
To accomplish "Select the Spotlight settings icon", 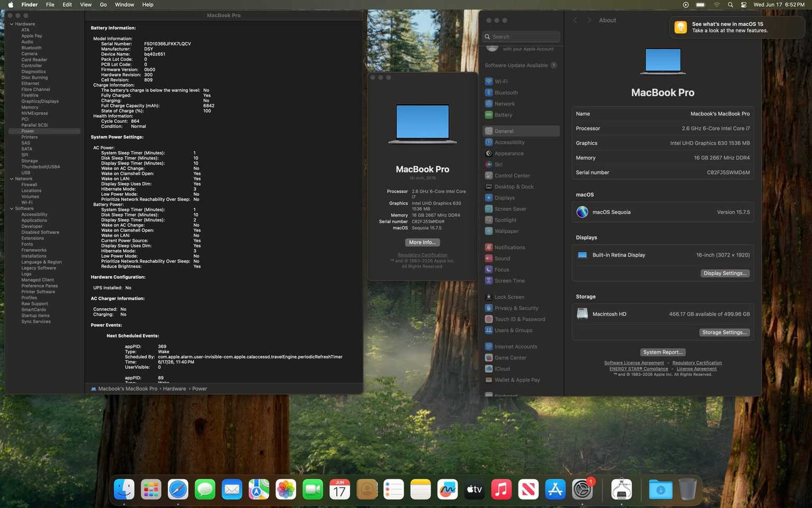I will point(488,220).
